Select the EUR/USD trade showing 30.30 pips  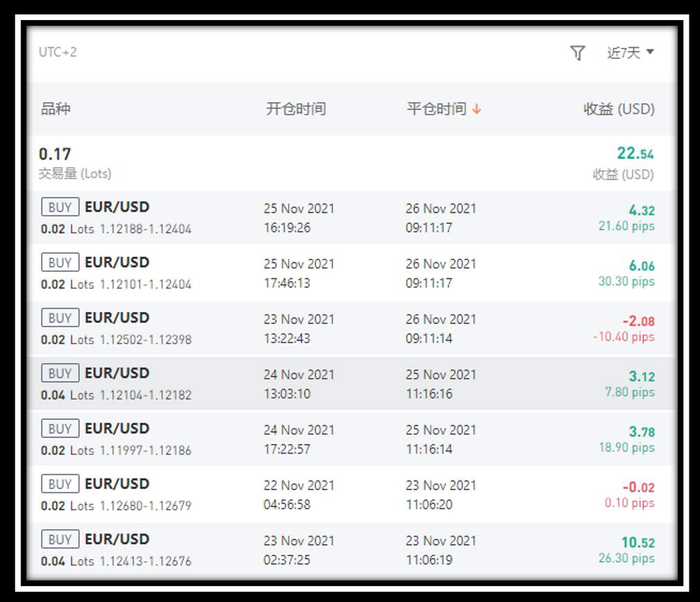click(351, 273)
